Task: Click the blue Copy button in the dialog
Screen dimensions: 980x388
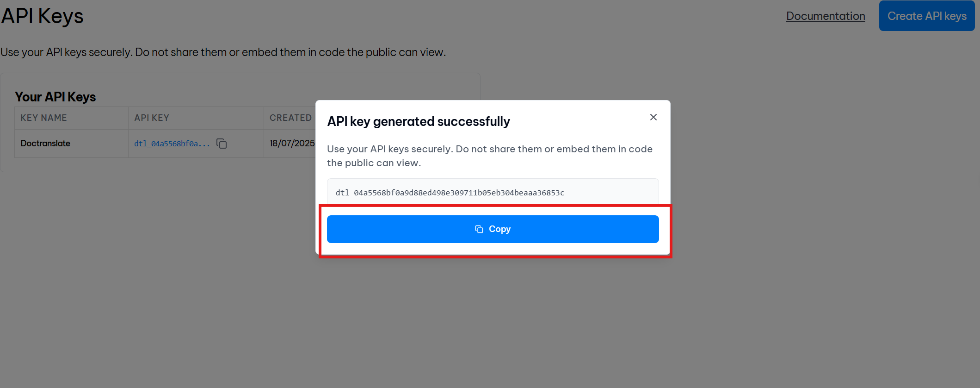Action: (x=493, y=229)
